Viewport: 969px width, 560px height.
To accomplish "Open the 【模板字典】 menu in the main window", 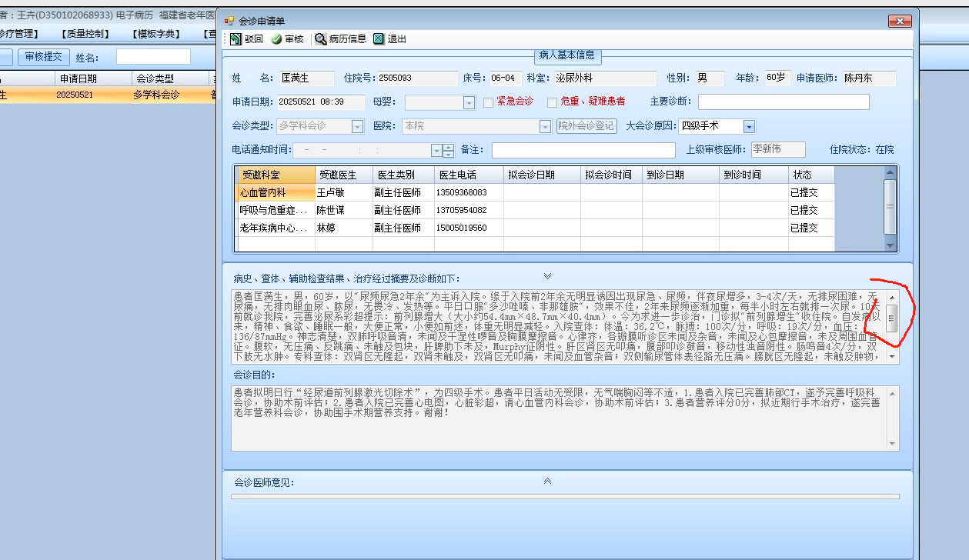I will coord(156,34).
